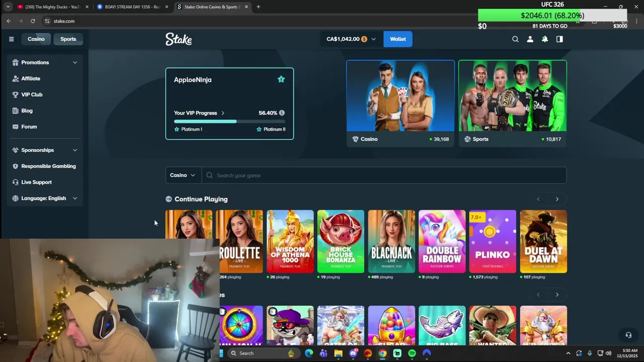644x362 pixels.
Task: Open File Explorer from the taskbar
Action: pyautogui.click(x=338, y=353)
